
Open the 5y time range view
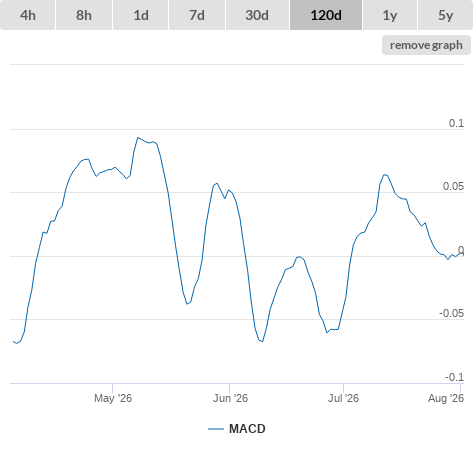[x=445, y=15]
